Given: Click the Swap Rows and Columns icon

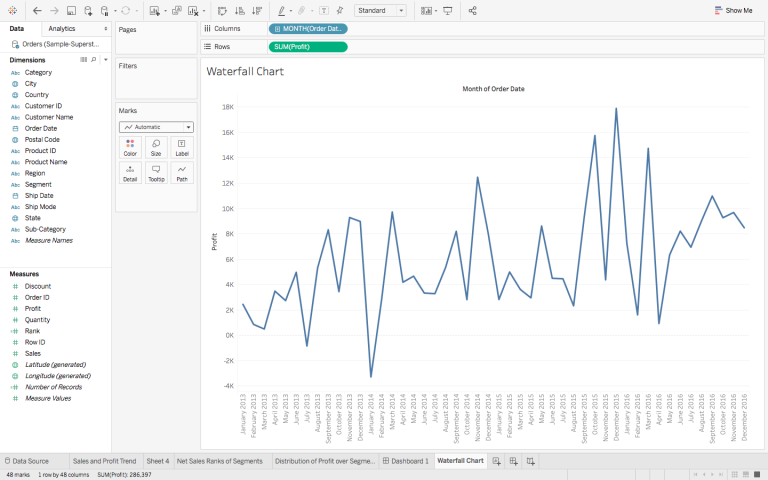Looking at the screenshot, I should coord(222,10).
